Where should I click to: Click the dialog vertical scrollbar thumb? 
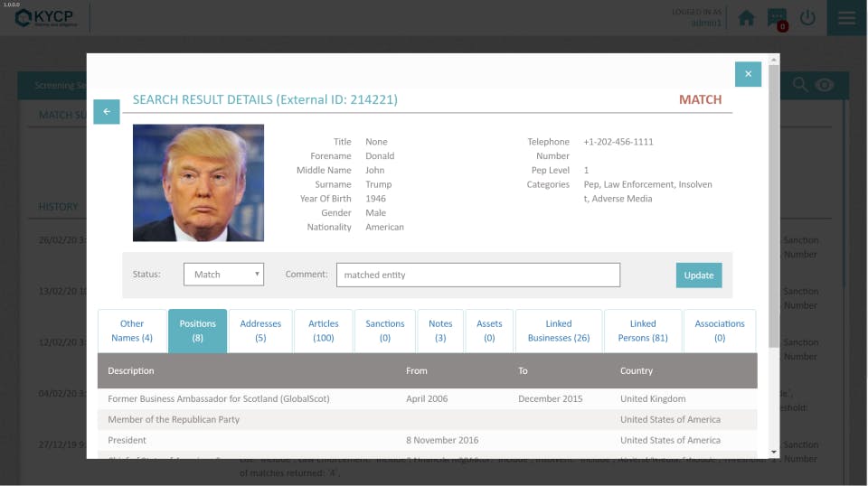point(774,206)
